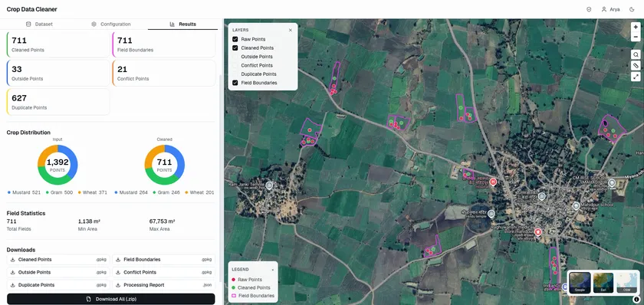Click the shield check icon in header

[x=589, y=9]
